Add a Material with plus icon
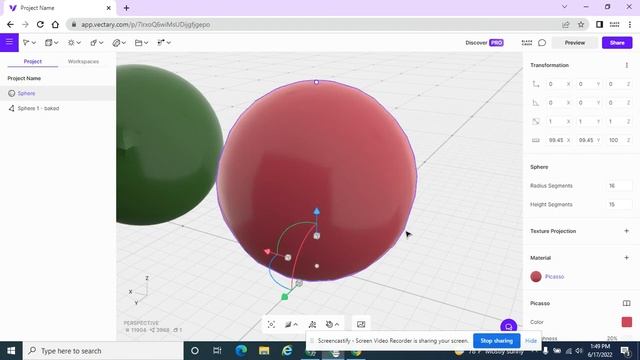Image resolution: width=640 pixels, height=360 pixels. coord(627,258)
